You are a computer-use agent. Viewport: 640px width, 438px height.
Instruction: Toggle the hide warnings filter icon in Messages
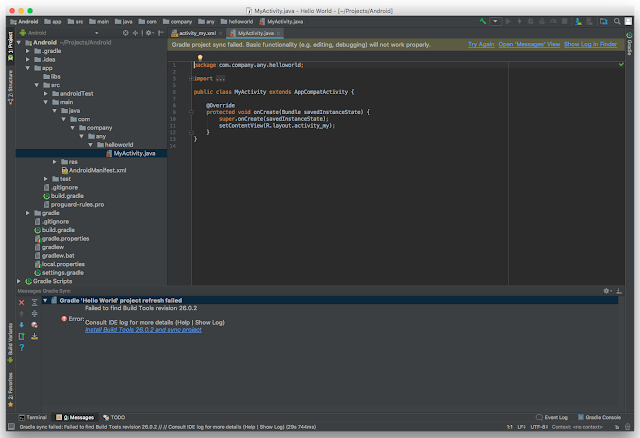[34, 325]
